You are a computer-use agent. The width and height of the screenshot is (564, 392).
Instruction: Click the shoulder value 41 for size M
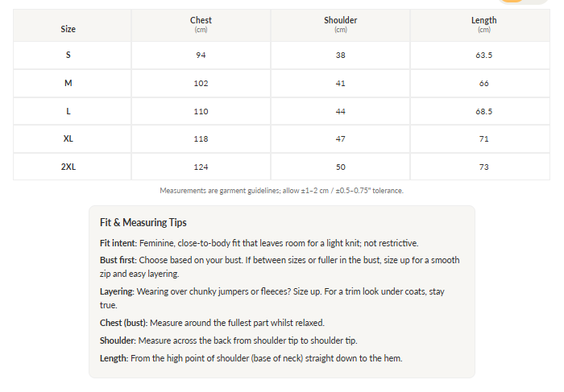(x=340, y=84)
